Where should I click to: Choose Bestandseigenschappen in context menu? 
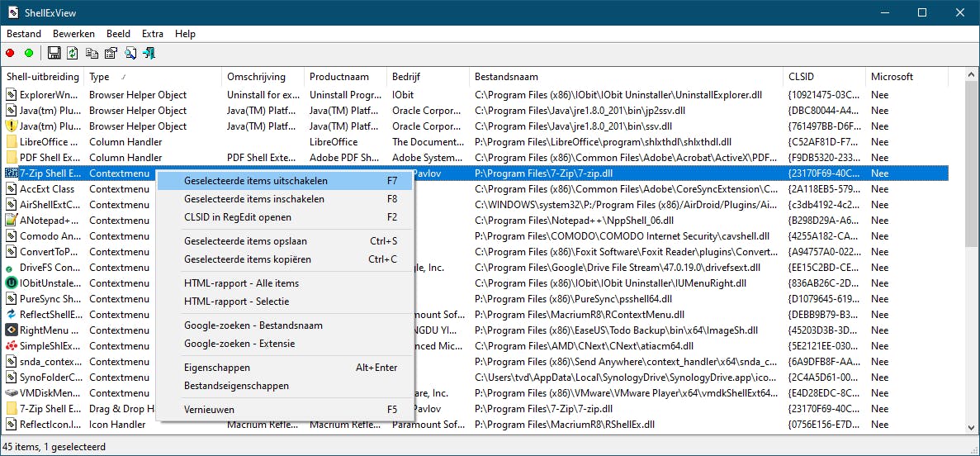coord(284,386)
